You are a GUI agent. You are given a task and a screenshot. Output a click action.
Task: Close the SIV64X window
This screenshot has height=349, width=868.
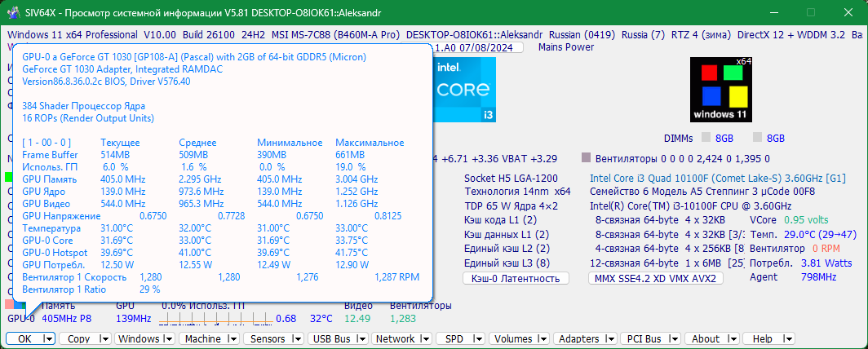coord(848,12)
